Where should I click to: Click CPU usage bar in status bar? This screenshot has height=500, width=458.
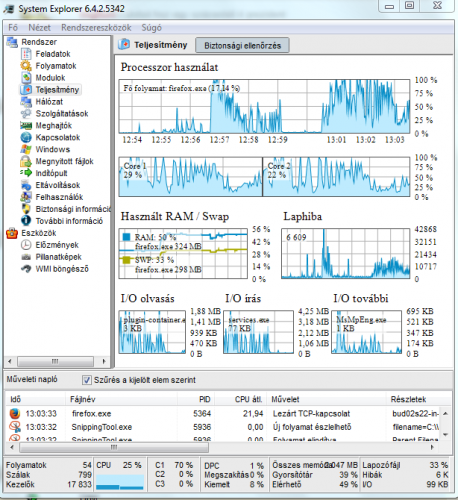(x=120, y=482)
